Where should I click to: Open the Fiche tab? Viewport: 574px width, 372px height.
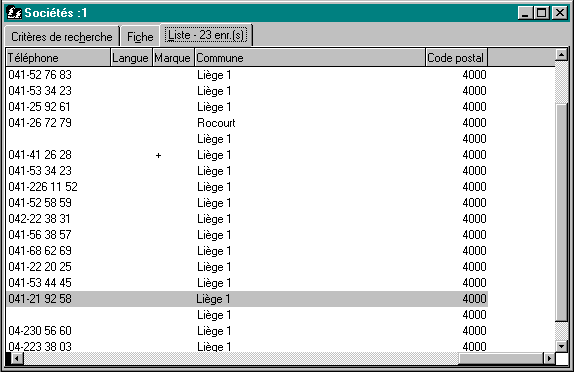coord(140,37)
